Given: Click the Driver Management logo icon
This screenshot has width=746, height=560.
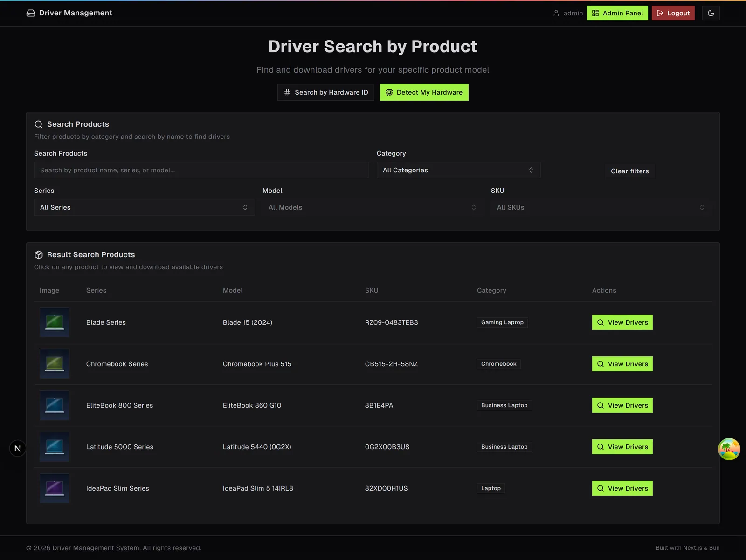Looking at the screenshot, I should 31,13.
